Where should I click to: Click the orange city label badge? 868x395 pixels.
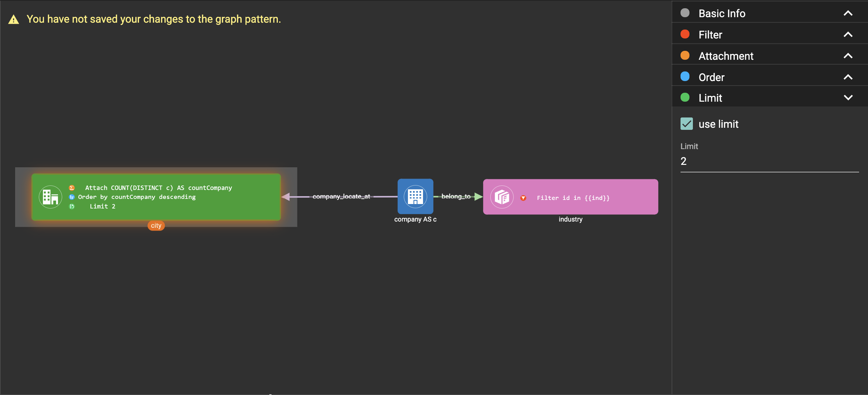click(156, 226)
